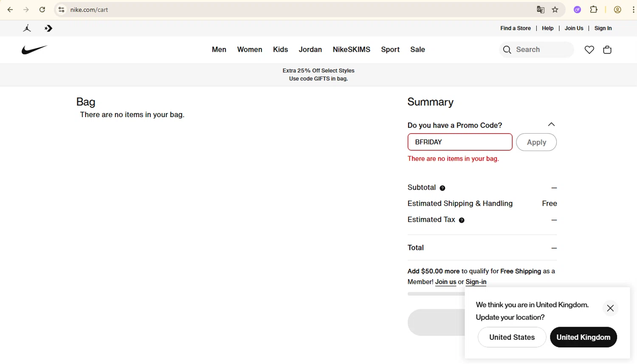Open Favorites via heart icon

click(x=589, y=50)
